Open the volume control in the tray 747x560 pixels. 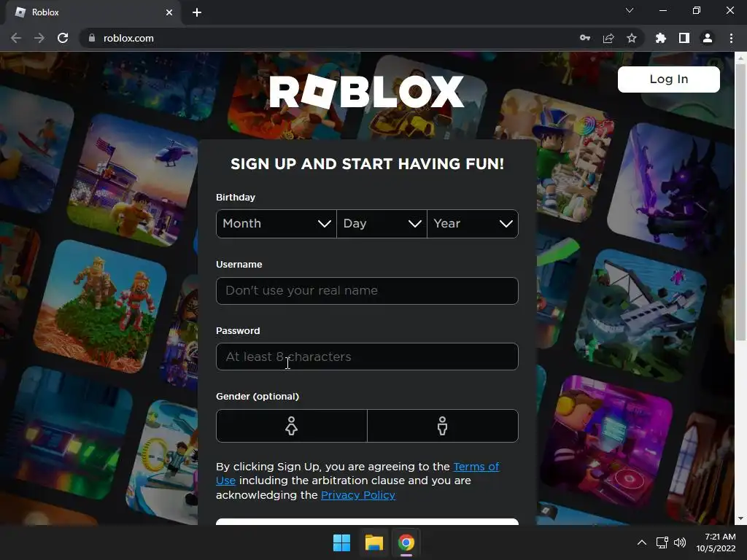click(x=680, y=542)
